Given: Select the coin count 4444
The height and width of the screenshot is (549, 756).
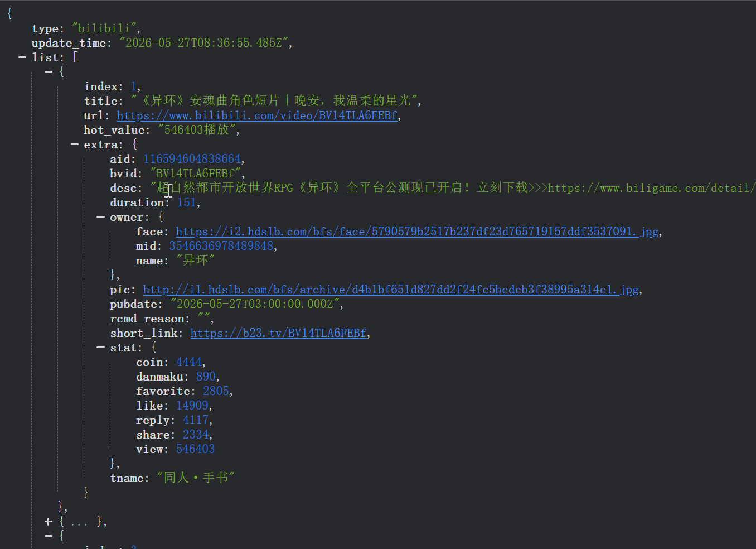Looking at the screenshot, I should click(x=189, y=362).
